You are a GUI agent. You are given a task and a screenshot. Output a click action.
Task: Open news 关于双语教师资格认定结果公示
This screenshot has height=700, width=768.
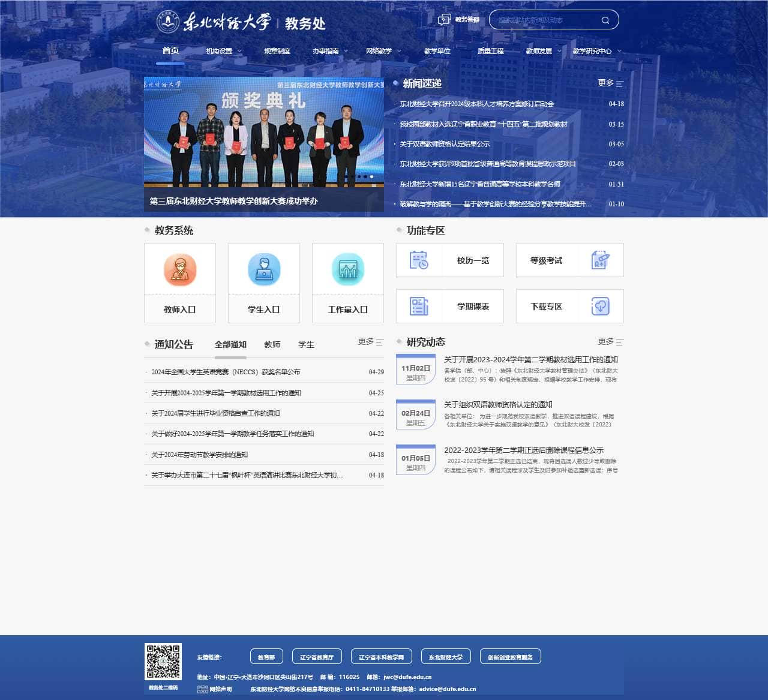445,144
